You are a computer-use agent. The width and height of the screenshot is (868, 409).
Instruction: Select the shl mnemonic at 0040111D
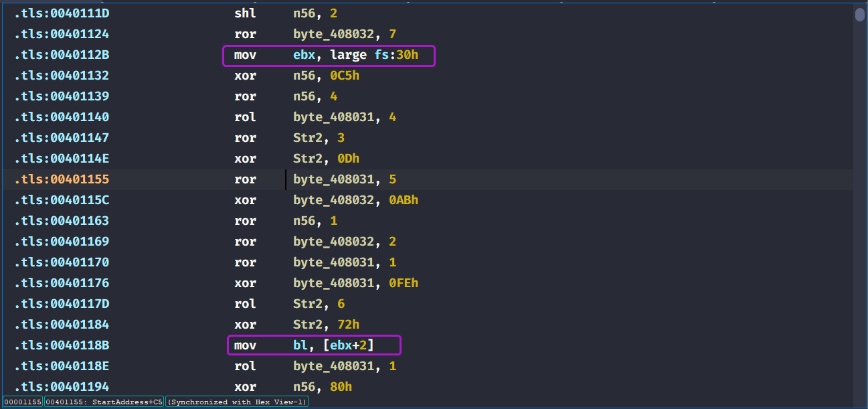245,13
